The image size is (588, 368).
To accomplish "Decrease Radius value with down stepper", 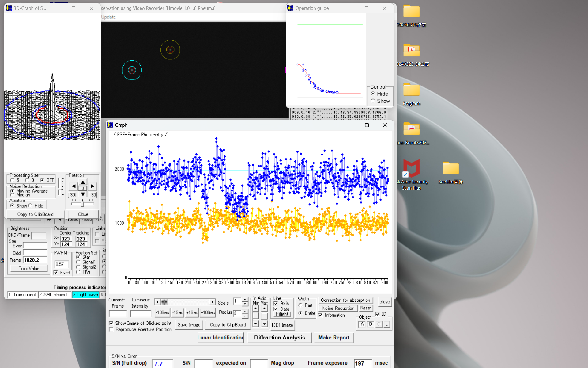I will pos(245,316).
